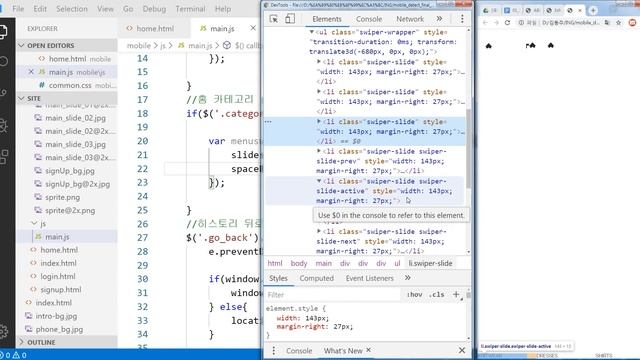Toggle the .cls class editor button
Screen dimensions: 640x360
[x=437, y=294]
